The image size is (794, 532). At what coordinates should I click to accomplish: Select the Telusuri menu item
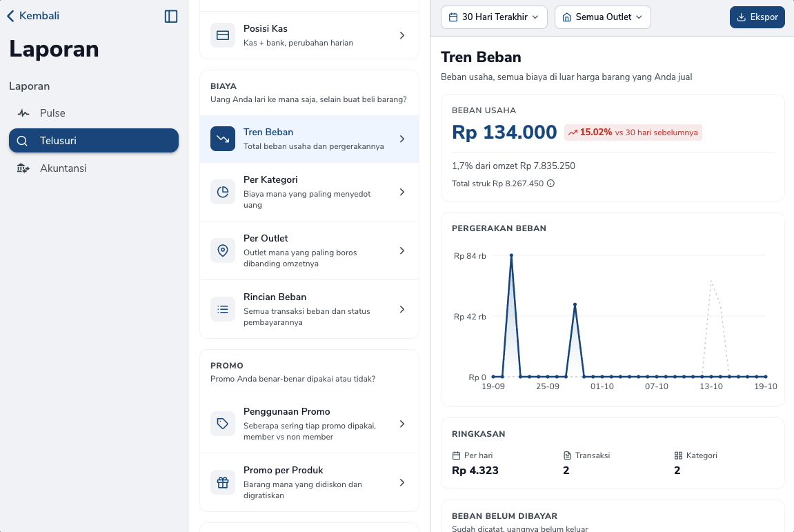pos(94,140)
